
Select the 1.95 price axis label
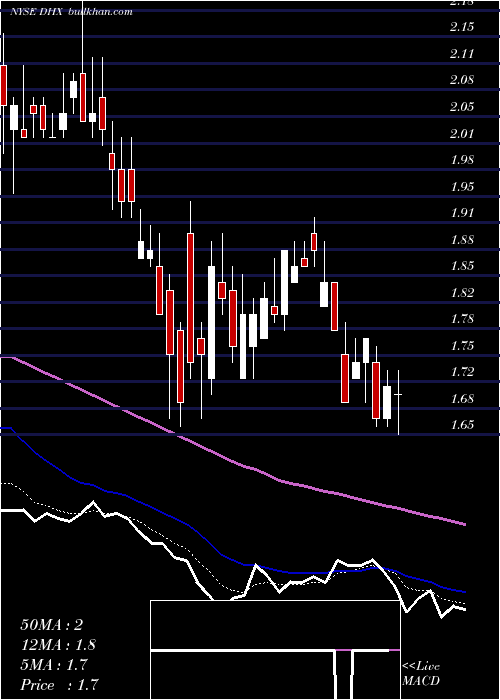[x=462, y=187]
